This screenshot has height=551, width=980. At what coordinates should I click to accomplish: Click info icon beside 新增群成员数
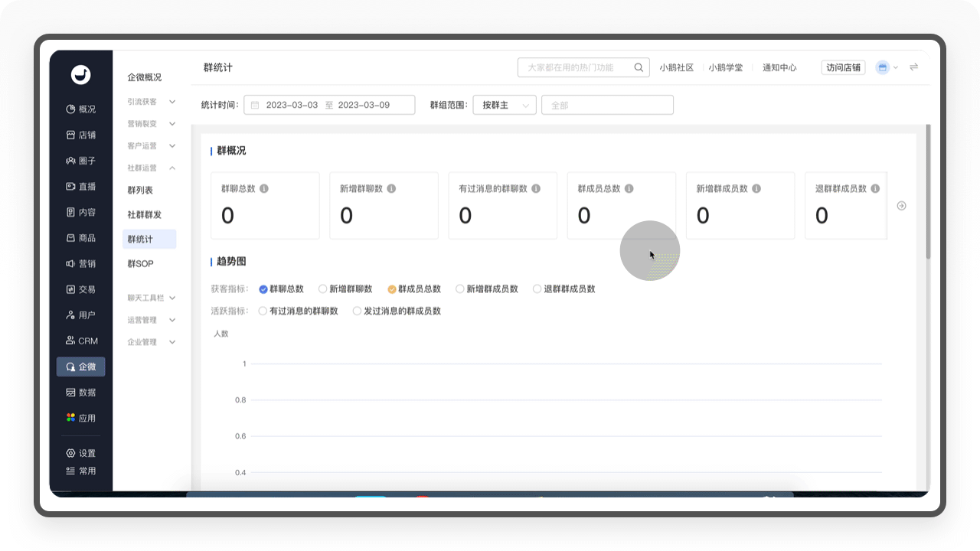[756, 188]
